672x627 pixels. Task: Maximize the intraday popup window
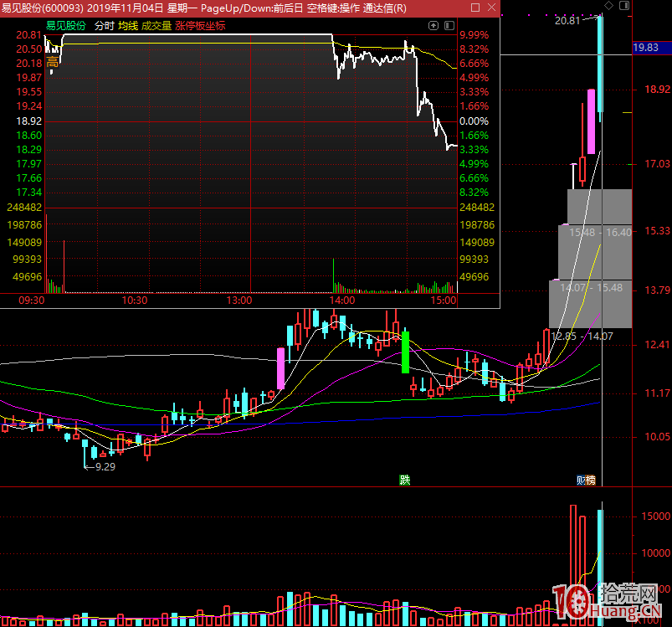coord(475,8)
